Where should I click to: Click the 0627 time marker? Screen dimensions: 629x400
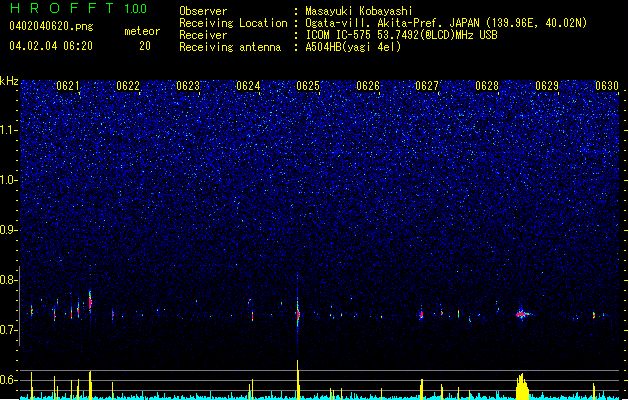[427, 86]
